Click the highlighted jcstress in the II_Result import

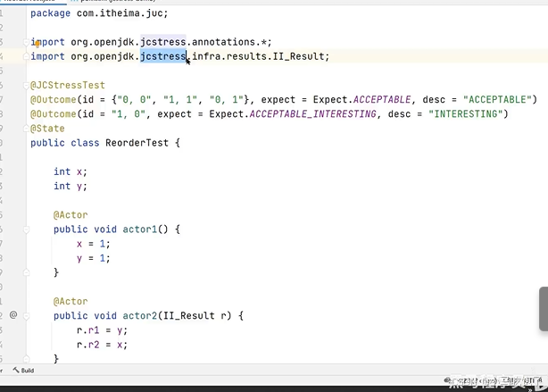(x=162, y=56)
